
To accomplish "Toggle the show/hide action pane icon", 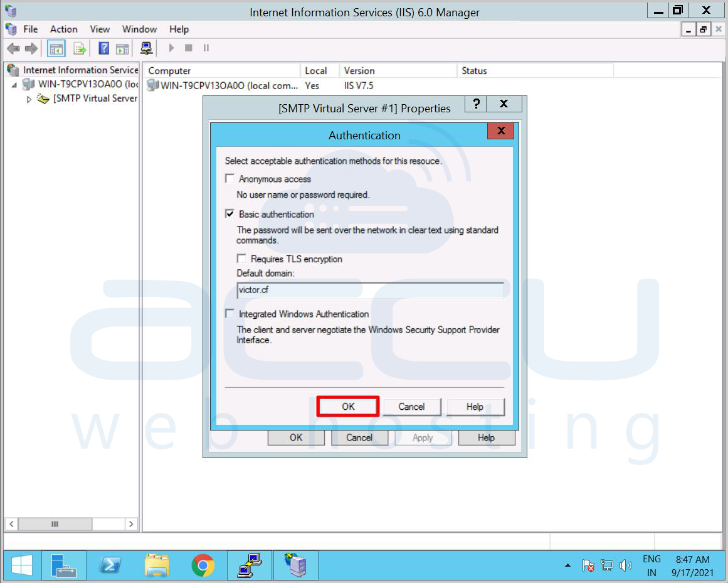I will pyautogui.click(x=122, y=48).
